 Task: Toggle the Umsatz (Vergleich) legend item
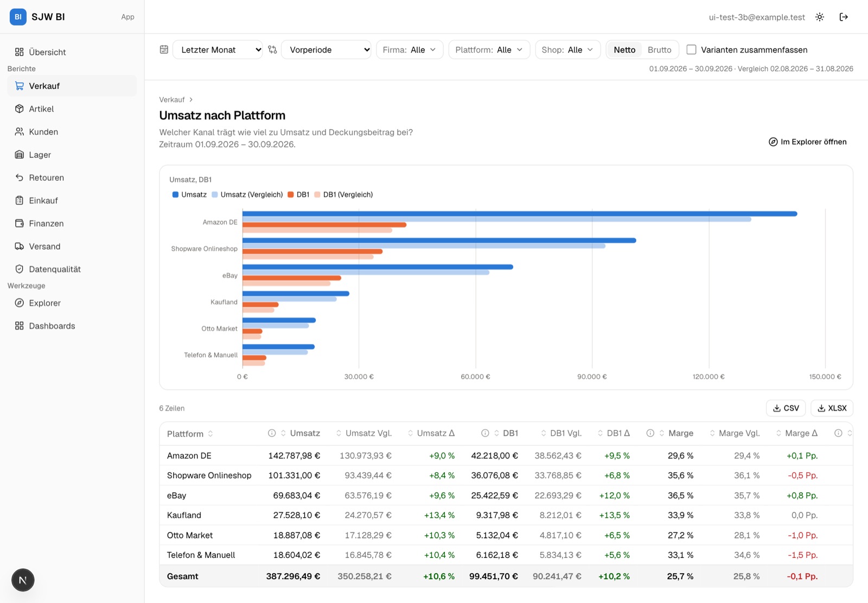pos(247,194)
